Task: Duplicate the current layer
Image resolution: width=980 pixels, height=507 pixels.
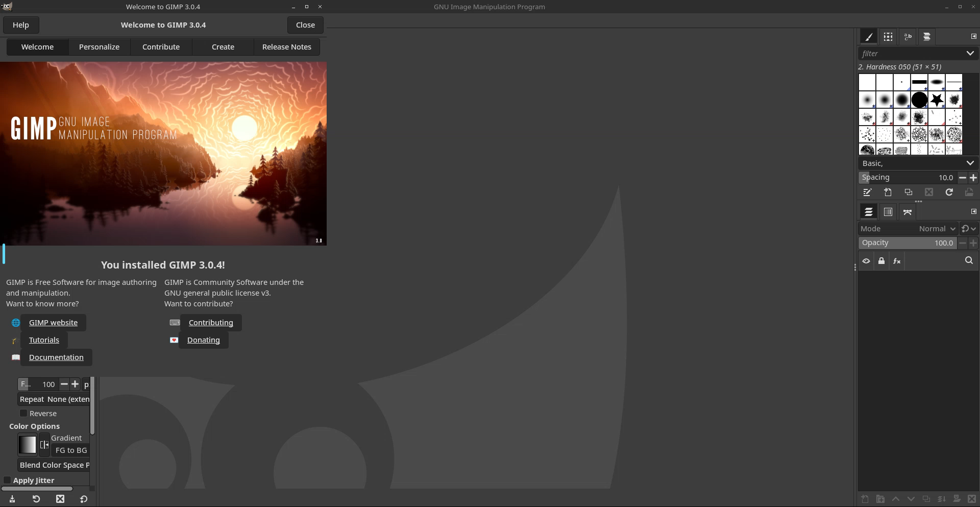Action: [926, 499]
